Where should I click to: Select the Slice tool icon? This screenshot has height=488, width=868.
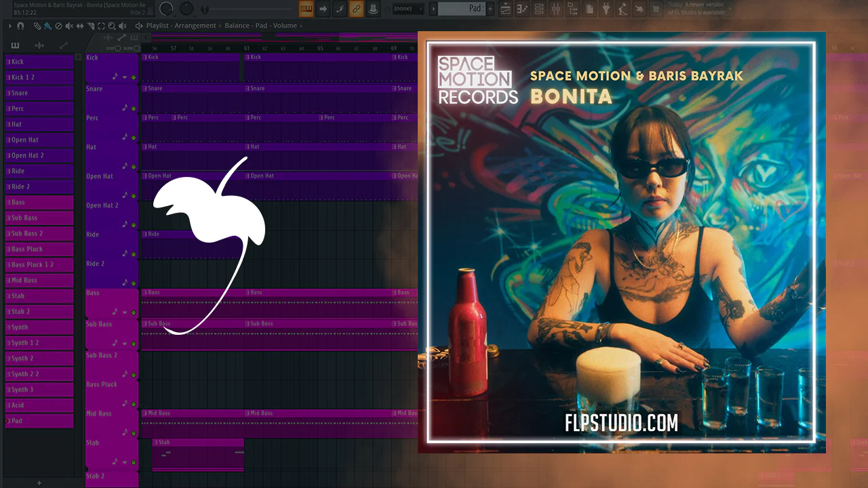[91, 26]
